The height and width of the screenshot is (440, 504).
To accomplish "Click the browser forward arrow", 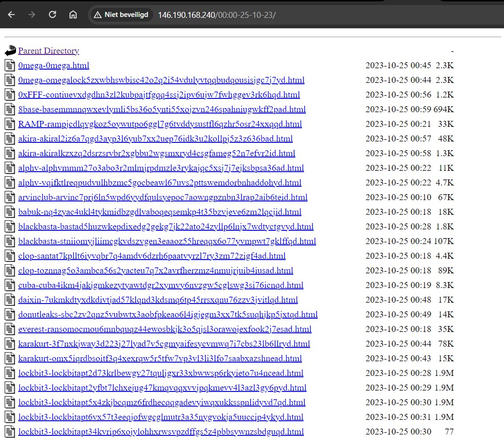I will (x=32, y=15).
